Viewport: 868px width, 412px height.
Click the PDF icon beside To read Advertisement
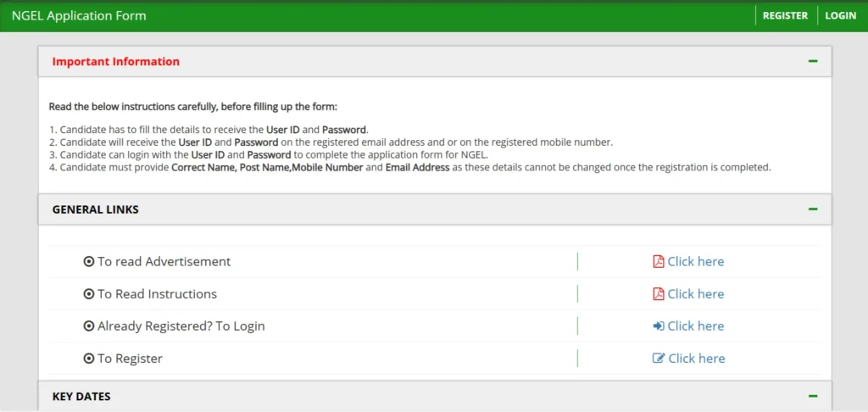pos(659,261)
